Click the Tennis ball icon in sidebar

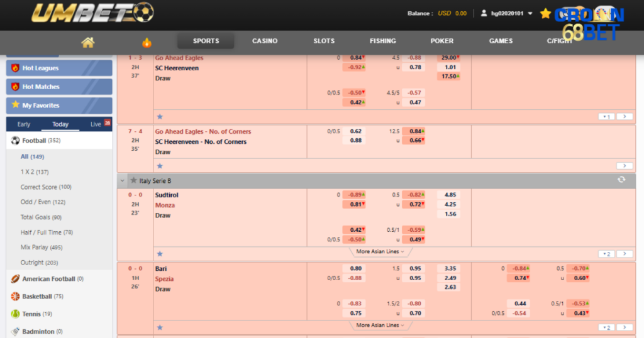15,314
